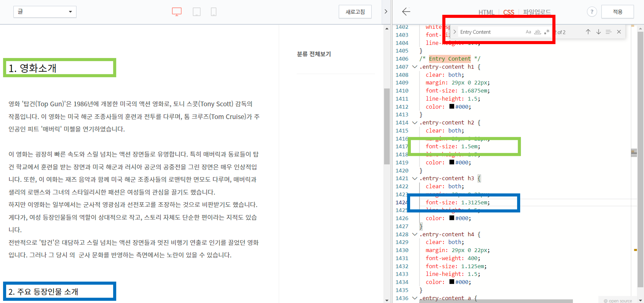Click the 새로고침 refresh button
Image resolution: width=644 pixels, height=303 pixels.
coord(355,12)
